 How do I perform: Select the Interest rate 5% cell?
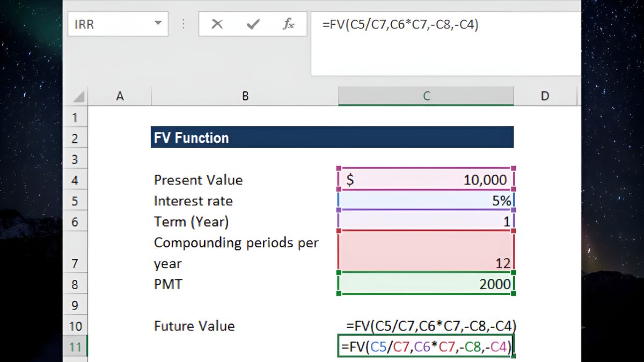[x=426, y=201]
